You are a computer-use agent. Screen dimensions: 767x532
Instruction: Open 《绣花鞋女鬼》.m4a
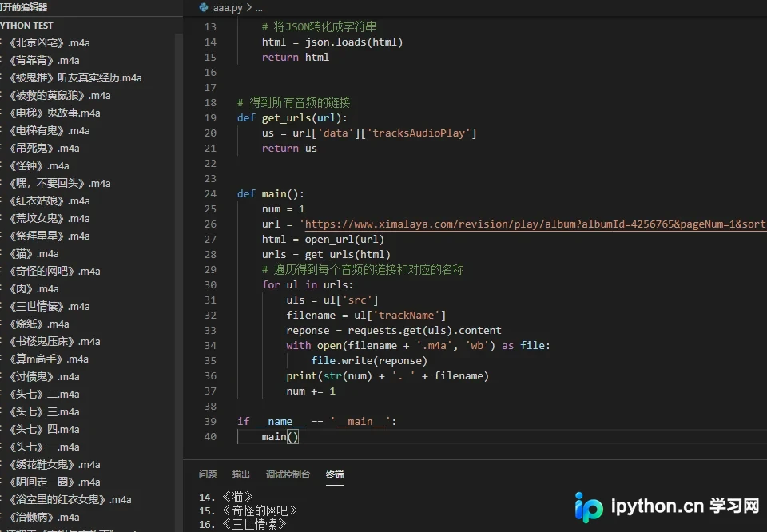click(54, 466)
